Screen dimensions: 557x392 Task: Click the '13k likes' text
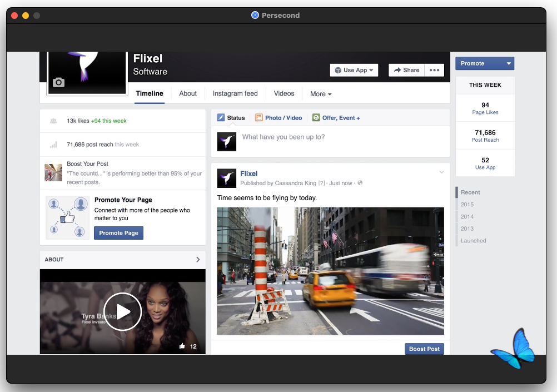pos(78,121)
